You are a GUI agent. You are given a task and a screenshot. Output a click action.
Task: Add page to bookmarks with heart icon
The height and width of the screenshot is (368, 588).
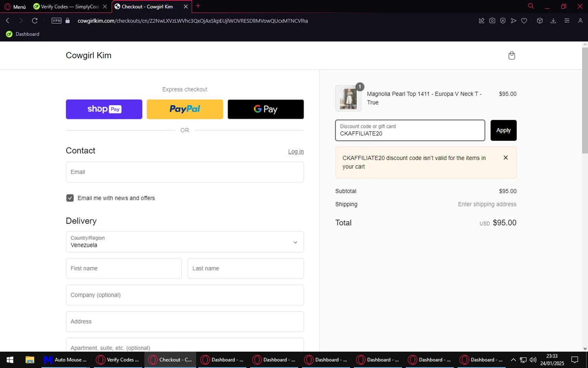524,21
